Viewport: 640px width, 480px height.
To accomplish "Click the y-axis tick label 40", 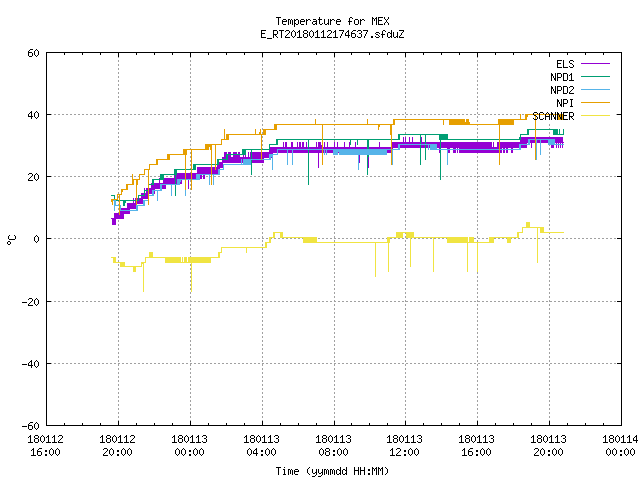I will (x=33, y=115).
